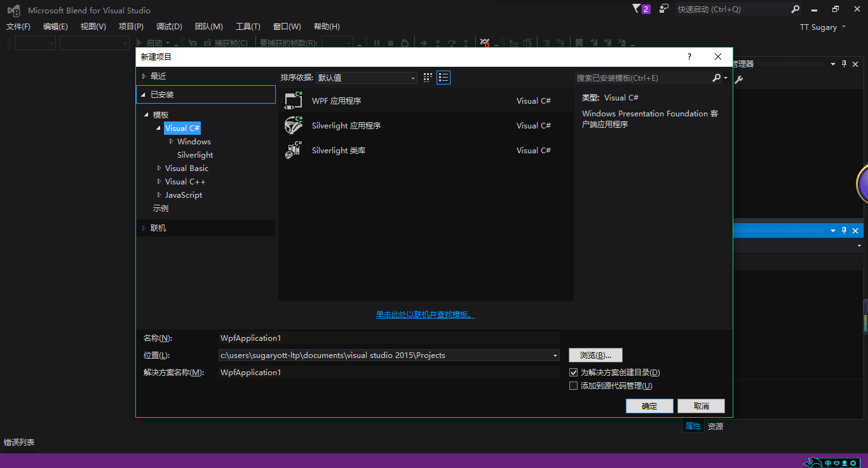Click the IME settings gear icon
Screen dimensions: 868x468
point(853,463)
